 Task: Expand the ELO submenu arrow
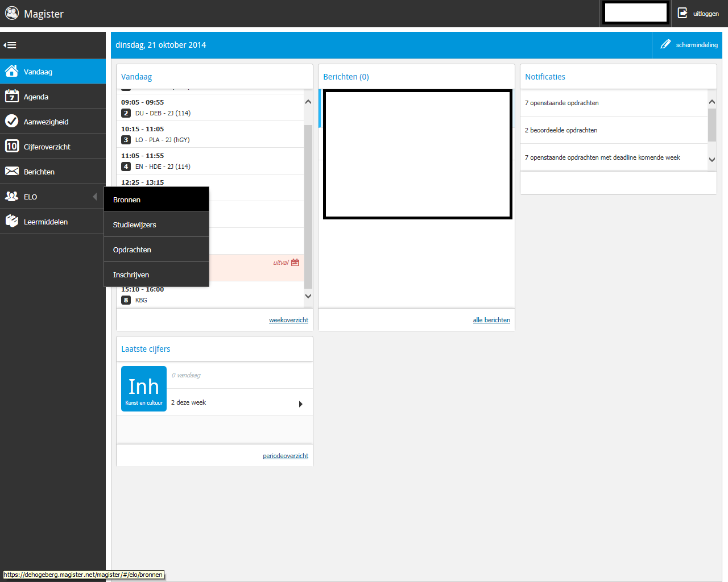94,197
